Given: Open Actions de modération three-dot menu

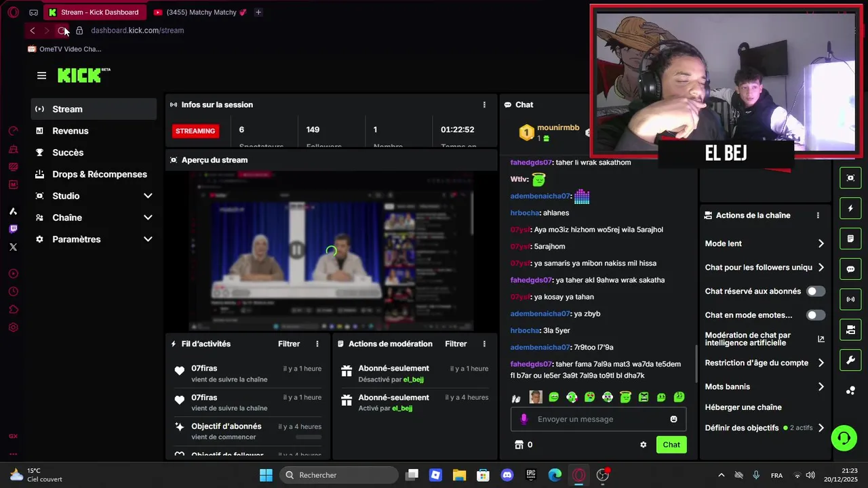Looking at the screenshot, I should coord(484,344).
